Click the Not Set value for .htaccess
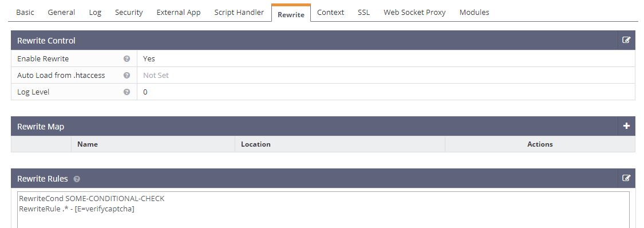The height and width of the screenshot is (228, 644). point(156,75)
